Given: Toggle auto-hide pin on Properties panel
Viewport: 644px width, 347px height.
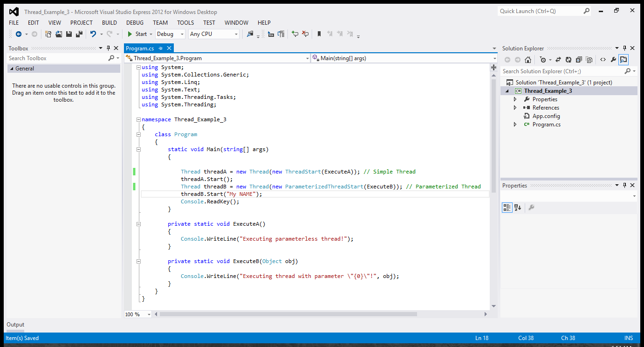Looking at the screenshot, I should (624, 185).
